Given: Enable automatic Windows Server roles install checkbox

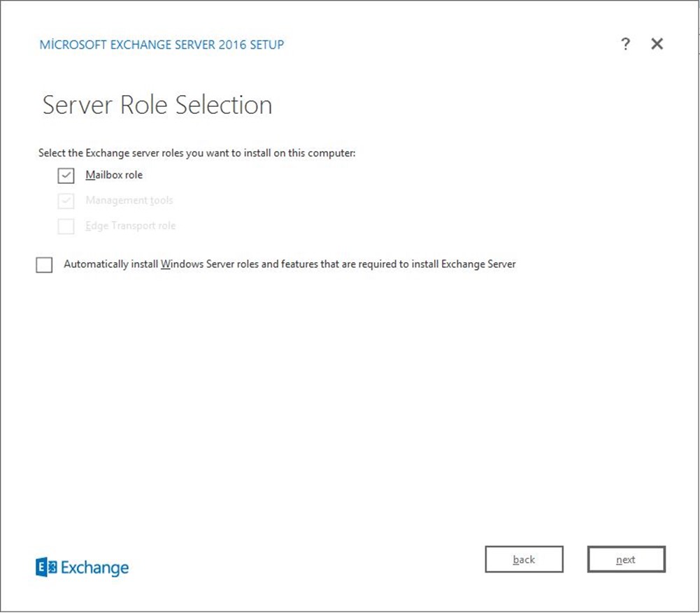Looking at the screenshot, I should [44, 265].
